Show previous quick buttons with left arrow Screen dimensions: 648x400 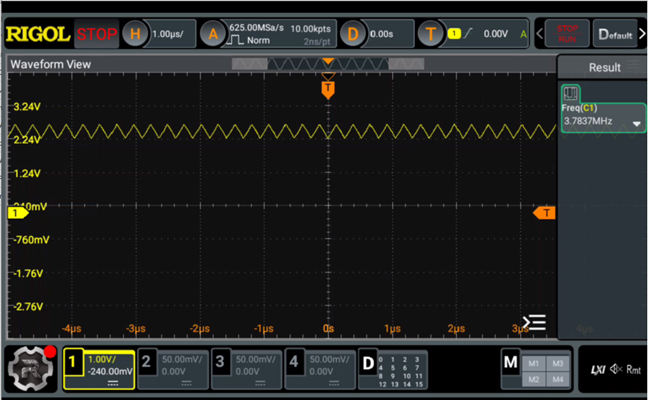coord(539,34)
